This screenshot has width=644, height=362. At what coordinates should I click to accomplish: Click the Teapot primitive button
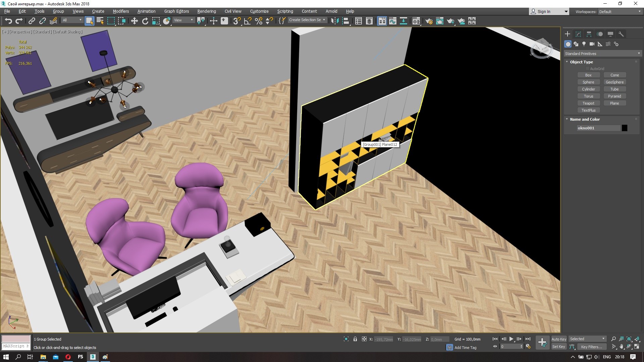point(588,103)
